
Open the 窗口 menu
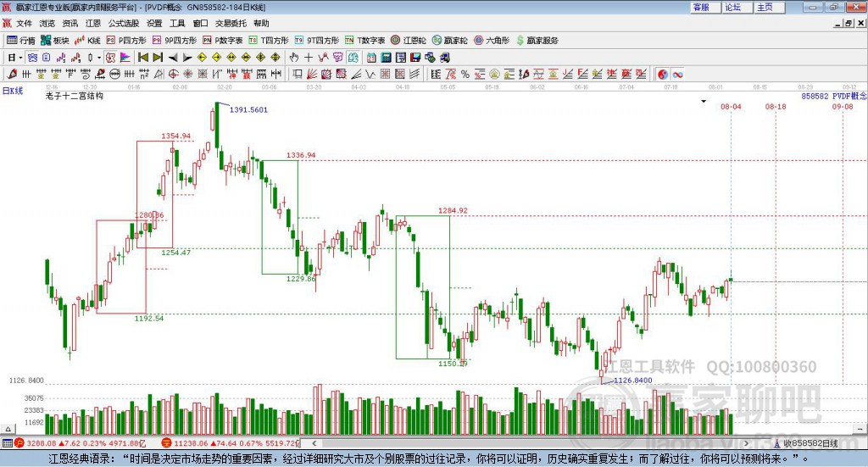pyautogui.click(x=200, y=23)
